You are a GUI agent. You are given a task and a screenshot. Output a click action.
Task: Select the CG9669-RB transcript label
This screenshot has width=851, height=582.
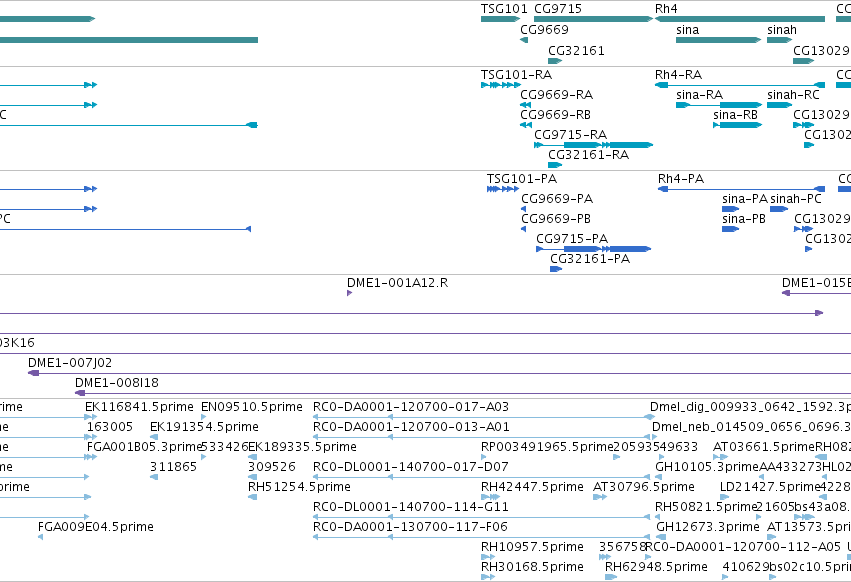pyautogui.click(x=555, y=115)
